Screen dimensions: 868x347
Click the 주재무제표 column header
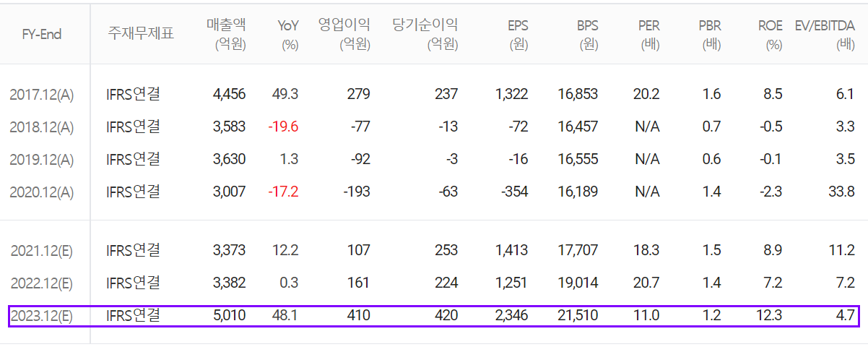click(141, 34)
